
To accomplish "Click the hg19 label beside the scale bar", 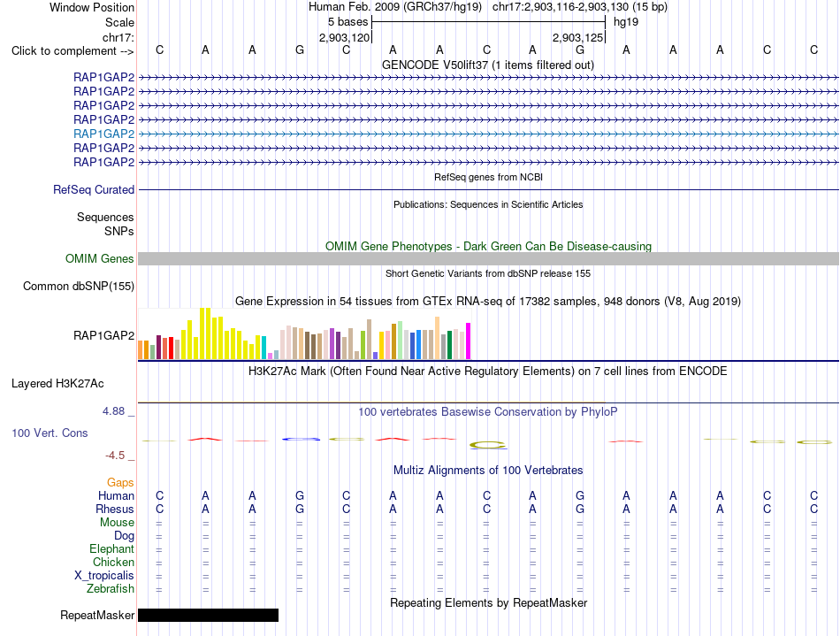I will (x=626, y=22).
